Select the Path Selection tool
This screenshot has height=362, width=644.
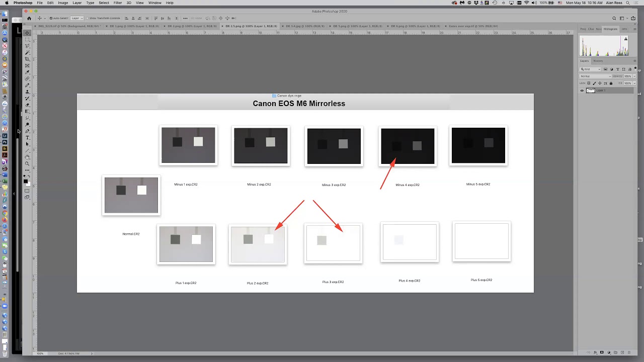click(x=28, y=144)
